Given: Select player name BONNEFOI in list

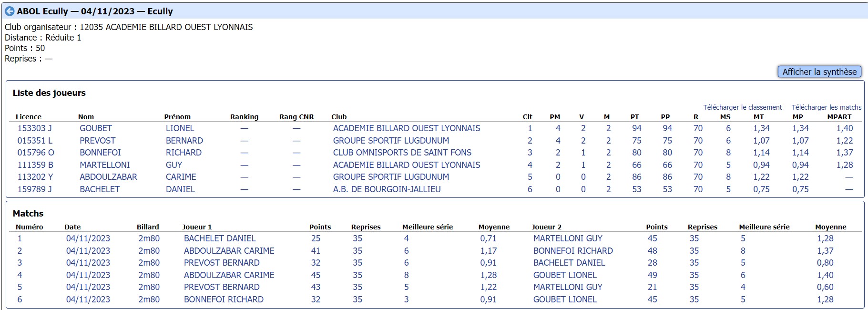Looking at the screenshot, I should coord(100,153).
